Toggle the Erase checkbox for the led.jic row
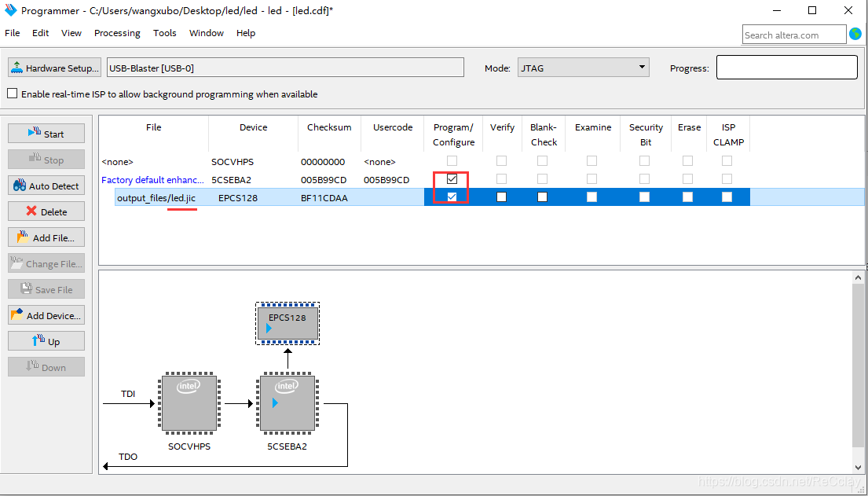 [x=687, y=197]
